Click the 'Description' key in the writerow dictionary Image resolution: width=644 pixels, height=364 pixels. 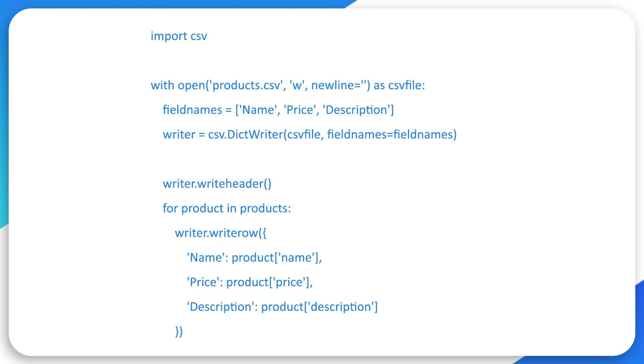click(x=220, y=307)
